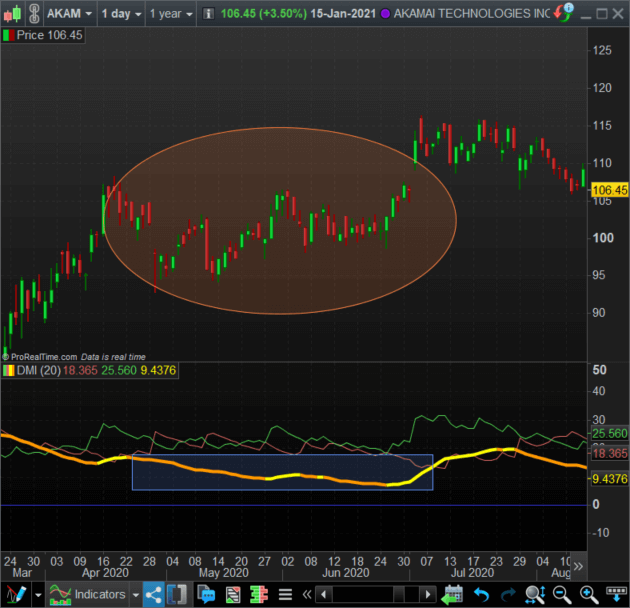Open the Indicators panel
630x608 pixels.
point(88,594)
